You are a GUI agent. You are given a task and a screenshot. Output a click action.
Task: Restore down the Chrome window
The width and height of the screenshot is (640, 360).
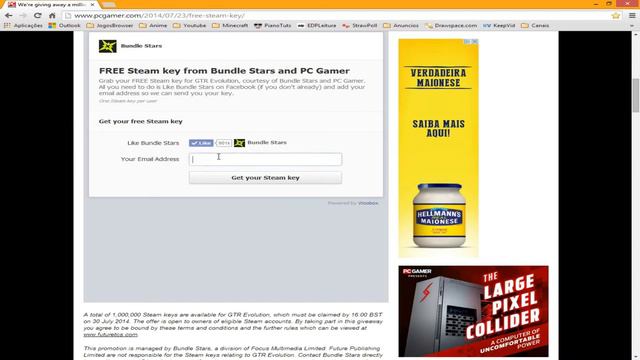[x=609, y=4]
